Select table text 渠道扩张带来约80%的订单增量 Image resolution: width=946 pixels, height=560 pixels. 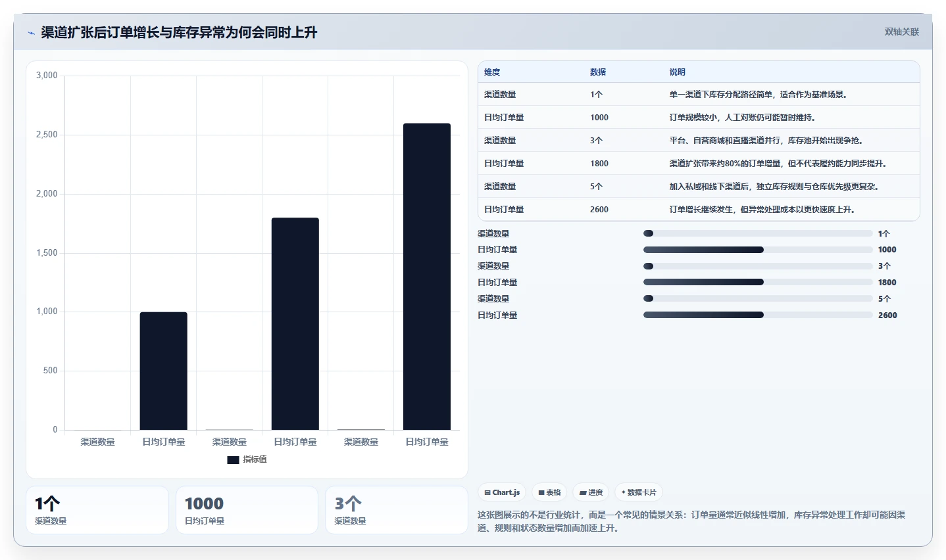coord(724,164)
